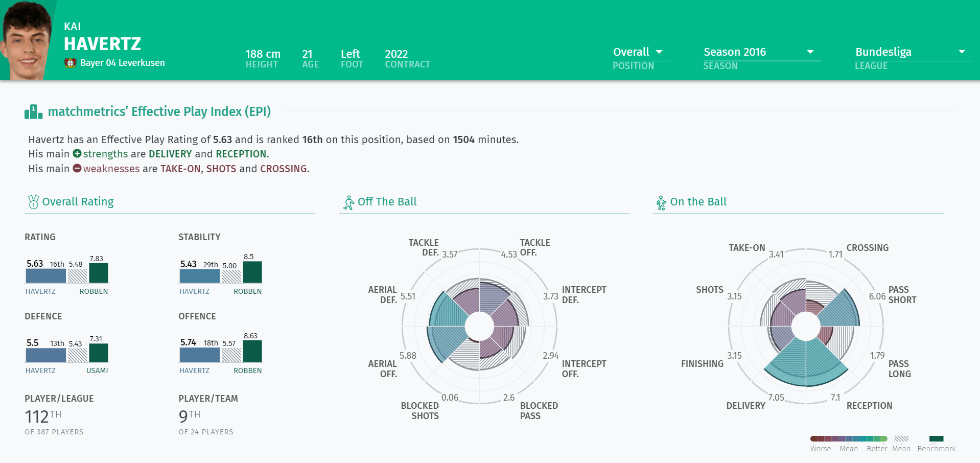Click Usami's benchmark bar under DEFENCE

99,353
